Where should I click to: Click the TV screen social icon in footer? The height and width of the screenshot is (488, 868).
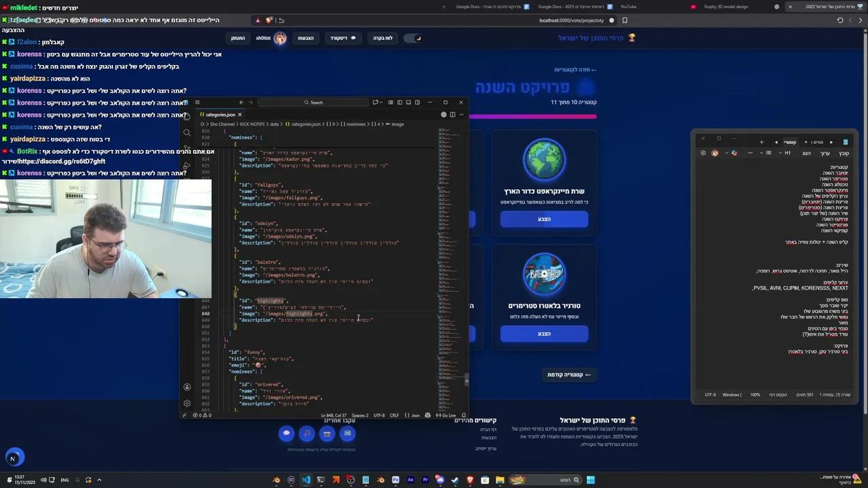(x=347, y=433)
